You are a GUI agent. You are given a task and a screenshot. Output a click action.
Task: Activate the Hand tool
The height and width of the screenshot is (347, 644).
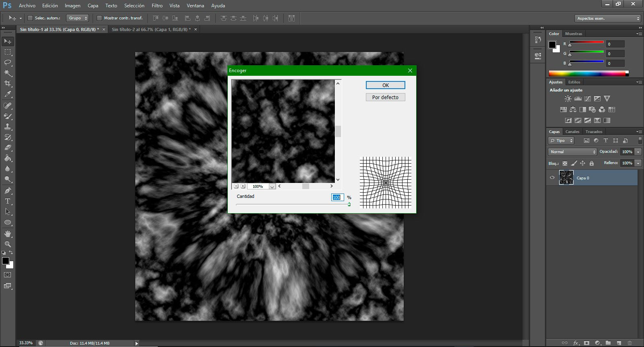point(8,234)
